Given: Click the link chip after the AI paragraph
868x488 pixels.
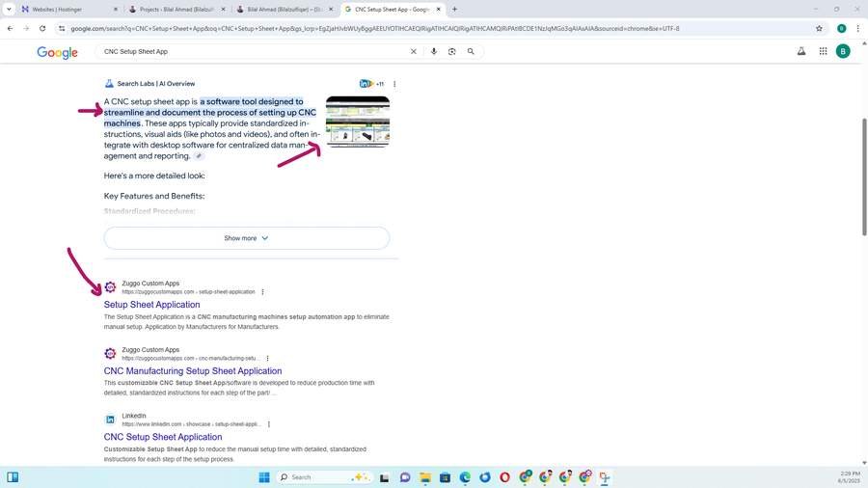Looking at the screenshot, I should [x=199, y=156].
